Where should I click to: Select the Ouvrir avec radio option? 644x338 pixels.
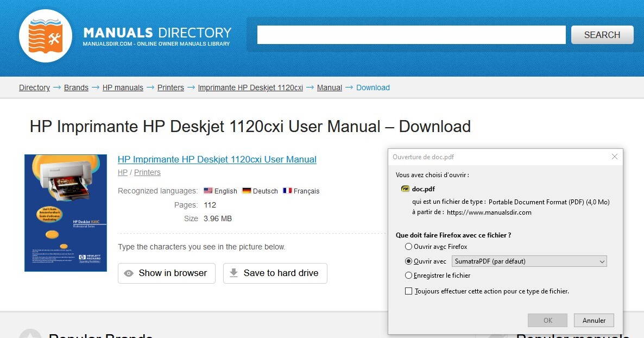point(408,261)
